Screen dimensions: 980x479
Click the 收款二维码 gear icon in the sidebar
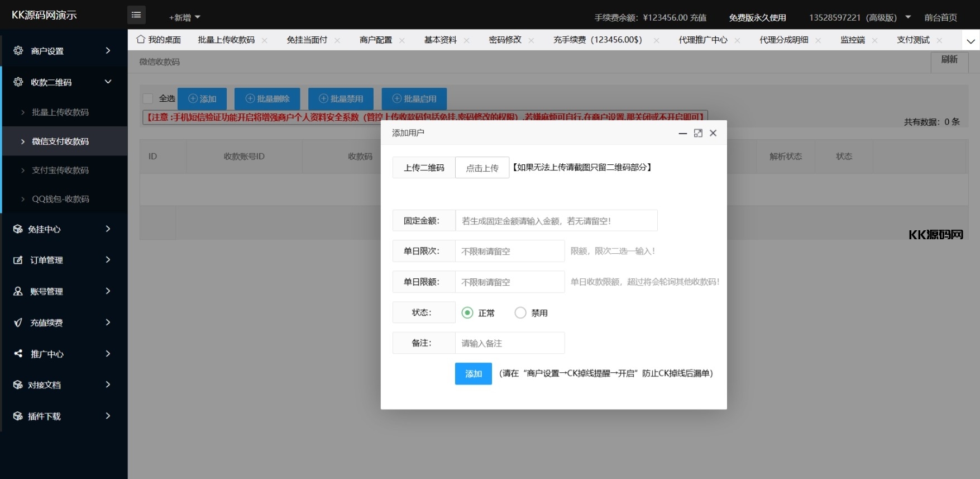pos(18,82)
